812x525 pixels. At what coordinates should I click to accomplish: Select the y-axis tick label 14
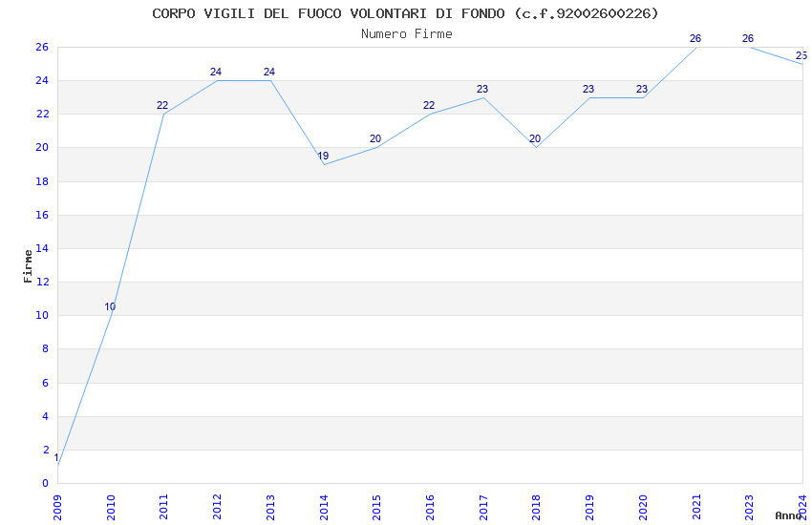coord(42,248)
